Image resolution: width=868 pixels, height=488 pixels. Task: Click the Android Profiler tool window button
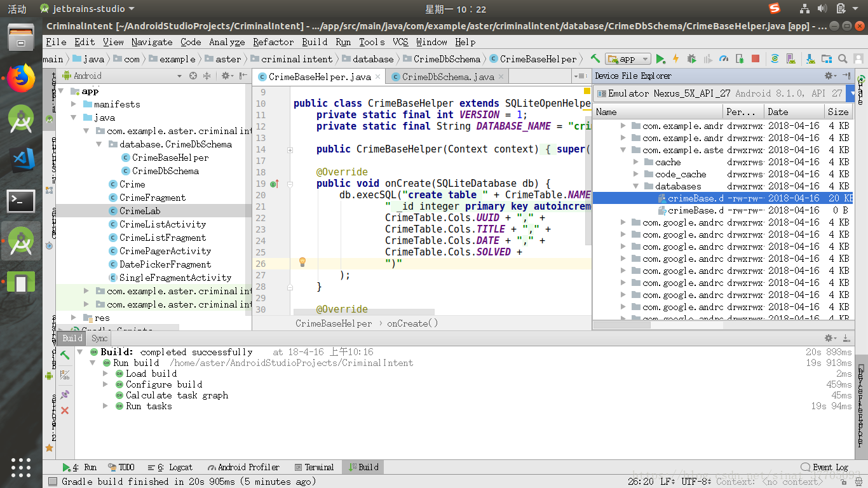(243, 467)
